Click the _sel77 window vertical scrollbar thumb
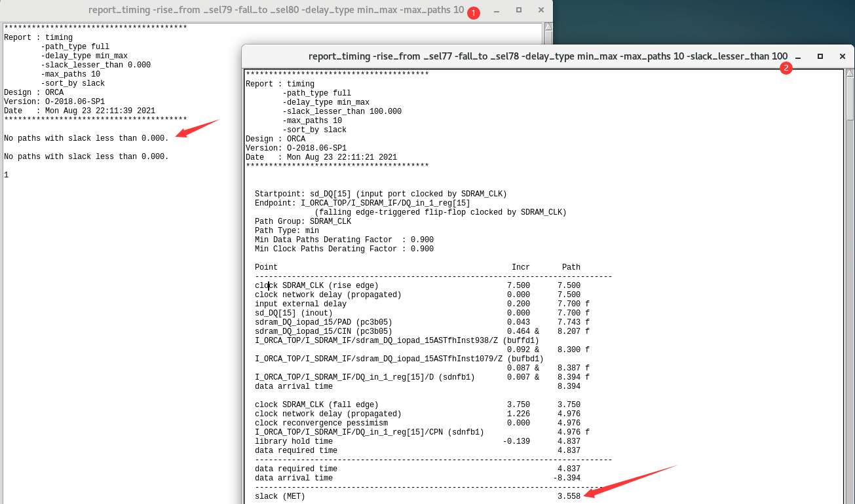Viewport: 855px width, 504px height. [x=850, y=99]
